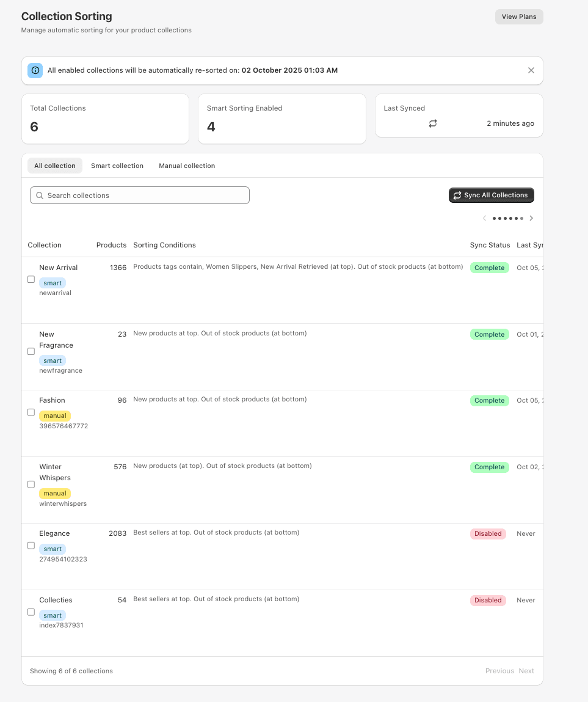Click the magnifier icon in the search field

(40, 195)
